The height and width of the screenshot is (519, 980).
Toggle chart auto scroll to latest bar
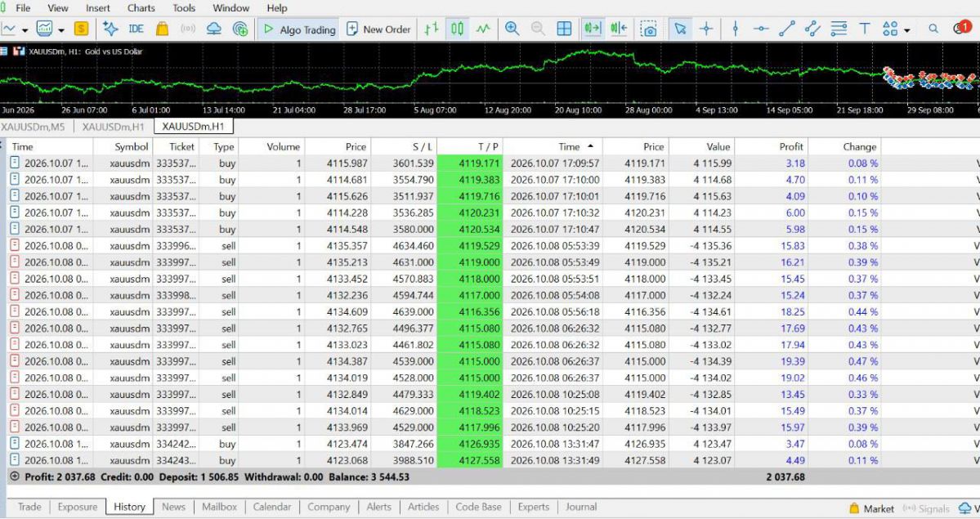592,29
